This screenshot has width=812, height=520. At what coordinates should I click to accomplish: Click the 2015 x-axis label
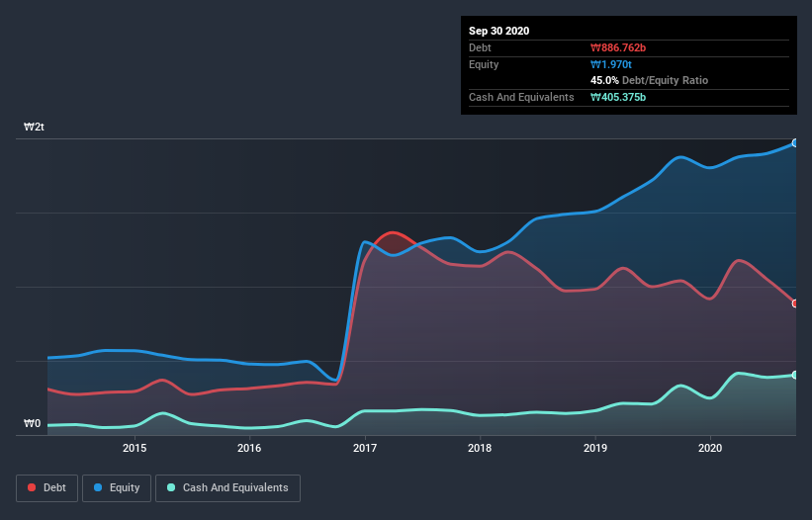135,448
